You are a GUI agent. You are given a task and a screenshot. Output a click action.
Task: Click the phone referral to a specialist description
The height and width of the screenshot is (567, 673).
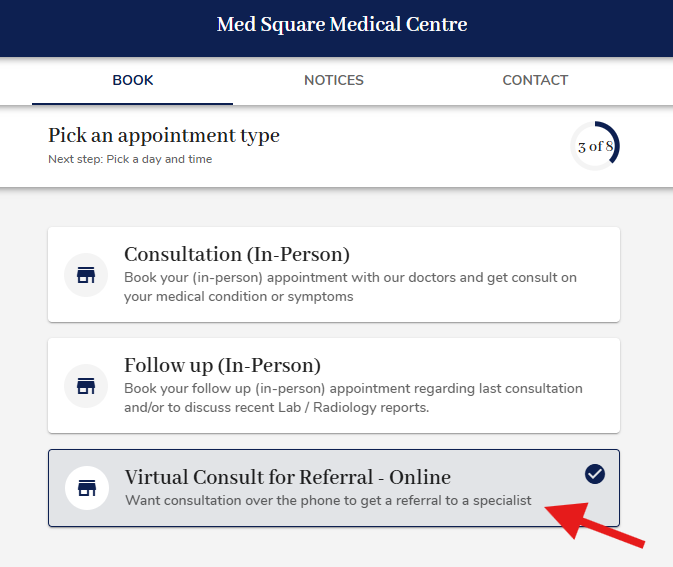(x=328, y=500)
